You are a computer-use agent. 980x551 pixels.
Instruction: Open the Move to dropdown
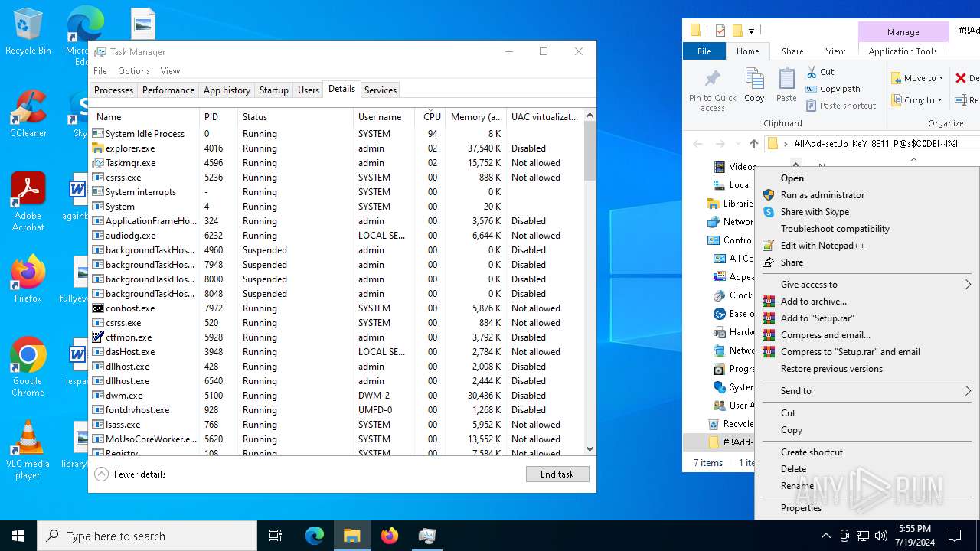click(x=918, y=78)
